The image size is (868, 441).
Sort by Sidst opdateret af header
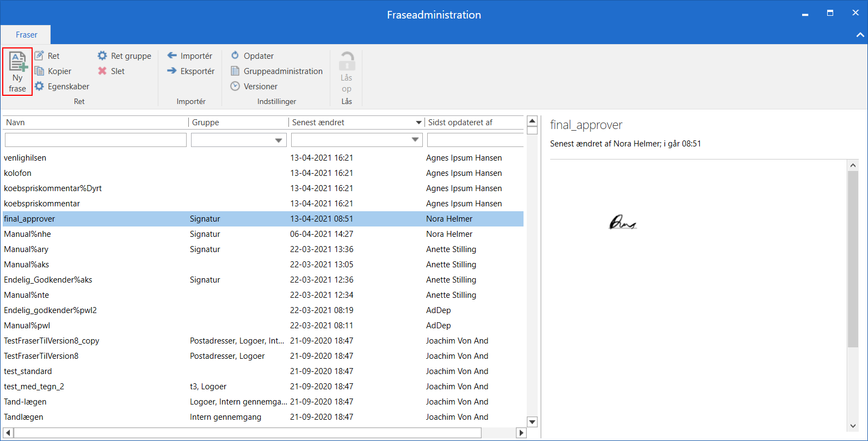[x=475, y=122]
